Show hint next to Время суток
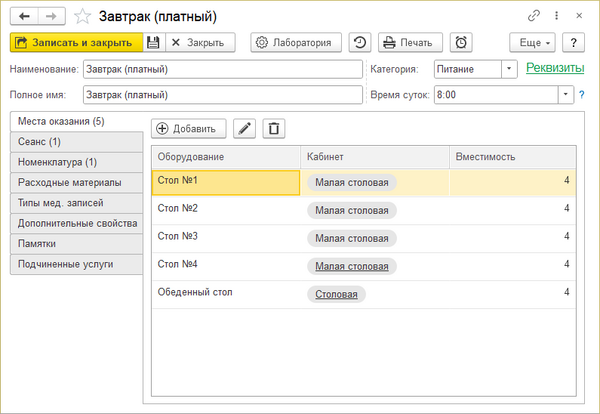 coord(582,95)
